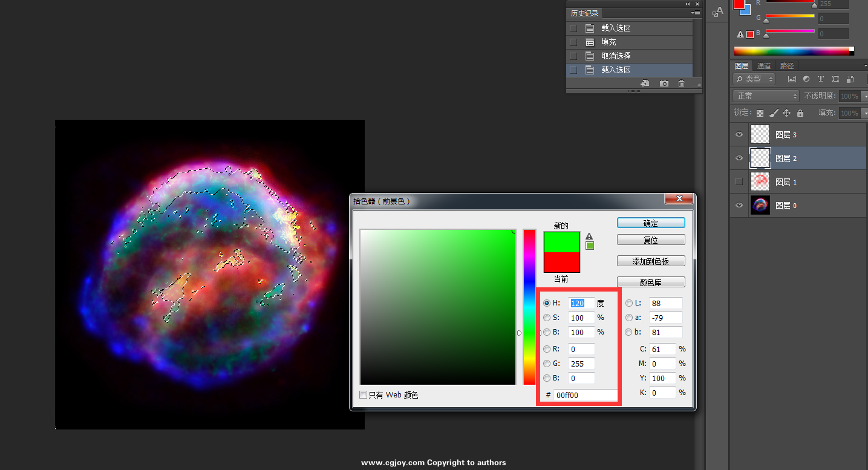Select the 图层 0 thumbnail

click(x=760, y=206)
